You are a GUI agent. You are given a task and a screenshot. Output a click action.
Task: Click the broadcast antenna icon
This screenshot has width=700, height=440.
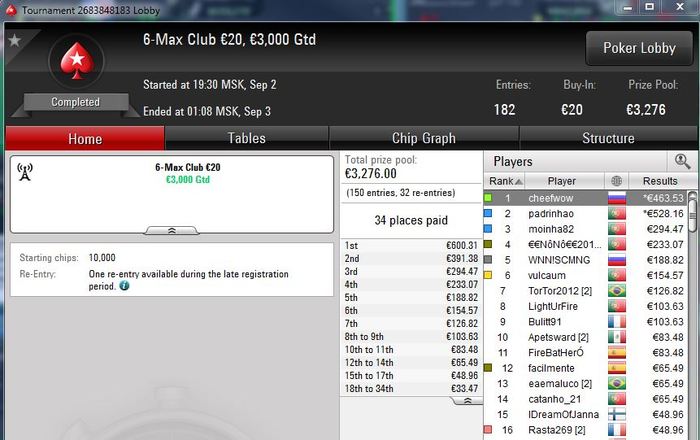tap(25, 172)
